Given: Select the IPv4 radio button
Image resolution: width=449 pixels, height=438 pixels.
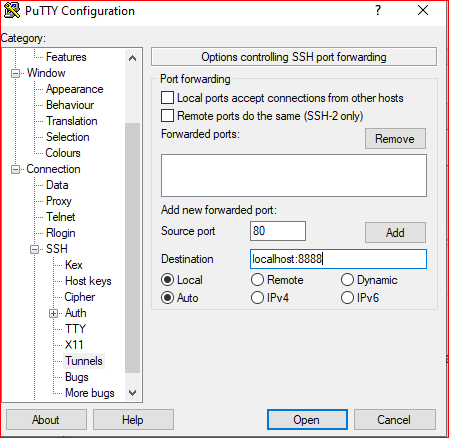Looking at the screenshot, I should [x=257, y=298].
